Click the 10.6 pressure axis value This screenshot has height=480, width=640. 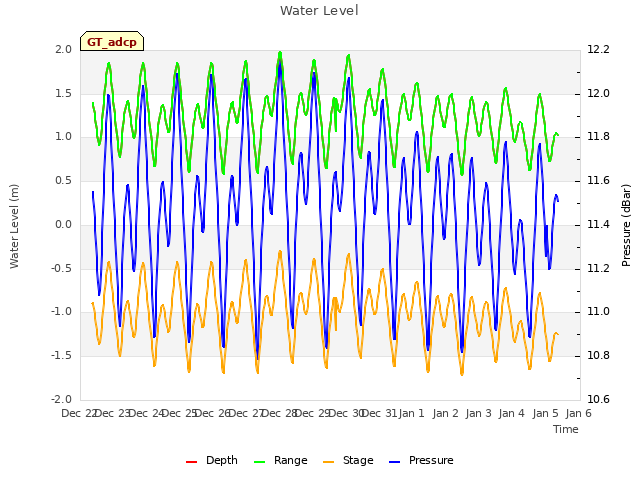pyautogui.click(x=598, y=399)
